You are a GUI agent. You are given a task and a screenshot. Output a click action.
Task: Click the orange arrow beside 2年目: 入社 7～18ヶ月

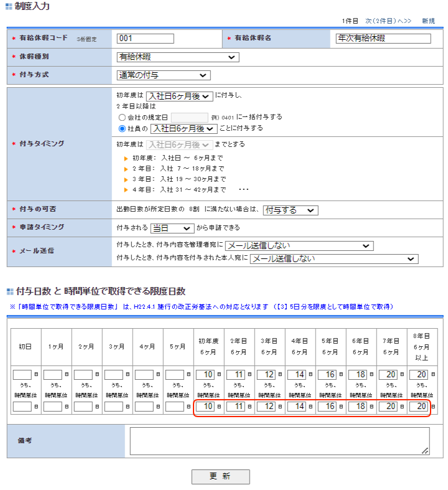click(126, 169)
